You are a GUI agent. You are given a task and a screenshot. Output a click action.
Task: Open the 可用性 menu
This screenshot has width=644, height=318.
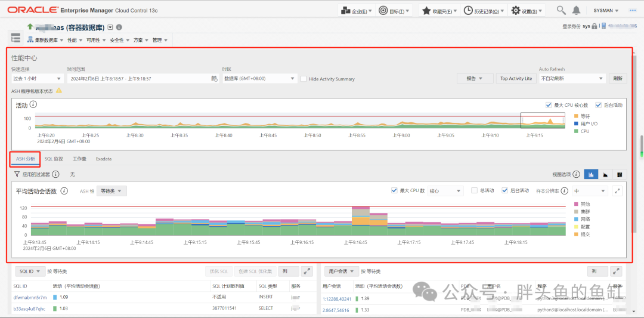(96, 40)
